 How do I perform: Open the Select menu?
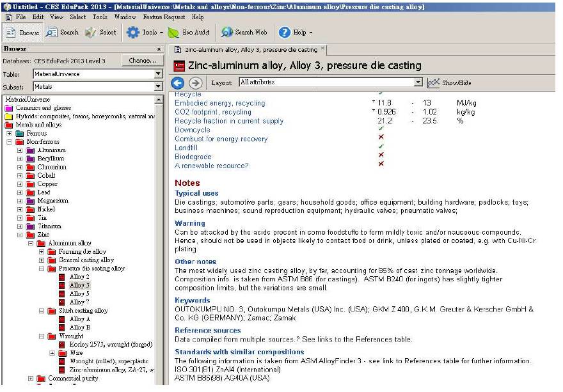77,17
